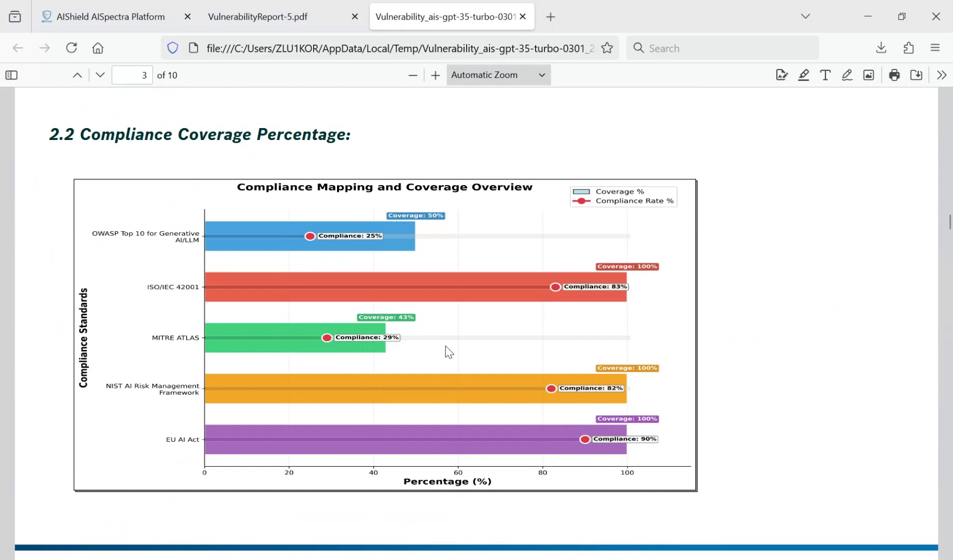Switch to AIShield AISpectra Platform tab
The width and height of the screenshot is (953, 560).
pyautogui.click(x=110, y=17)
